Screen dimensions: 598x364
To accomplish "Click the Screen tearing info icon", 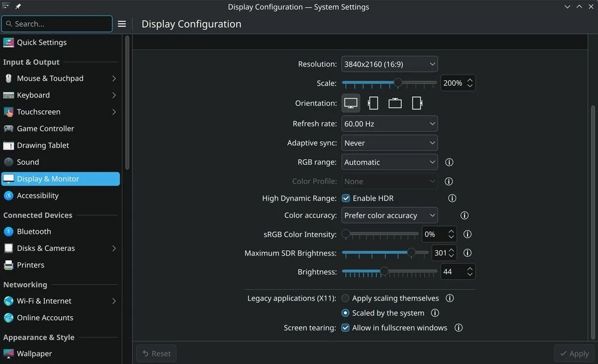I will 459,327.
